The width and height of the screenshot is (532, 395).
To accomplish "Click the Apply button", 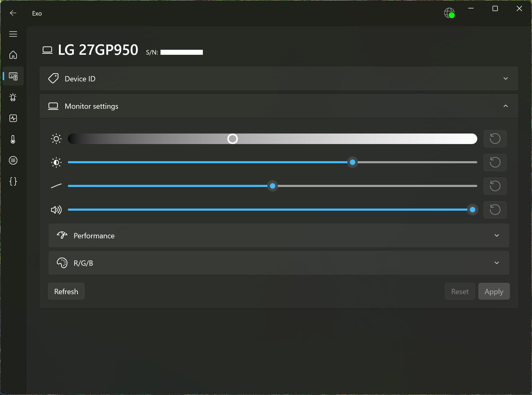I will [494, 291].
